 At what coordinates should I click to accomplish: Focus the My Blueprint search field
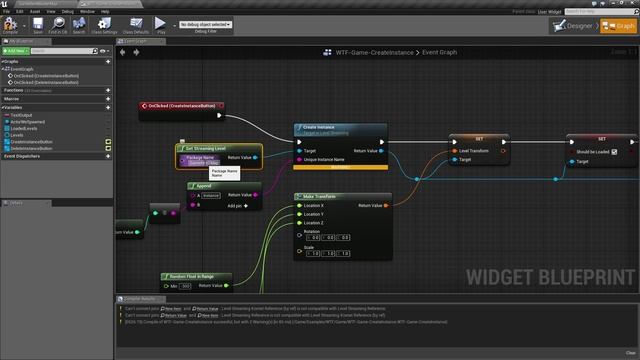click(61, 51)
